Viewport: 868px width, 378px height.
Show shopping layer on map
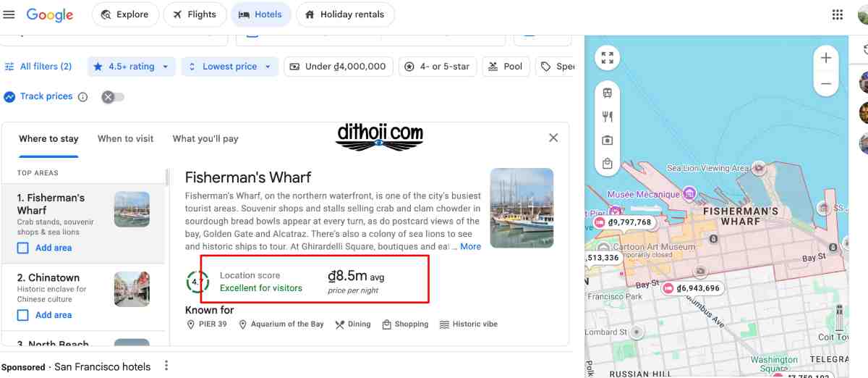pyautogui.click(x=608, y=164)
